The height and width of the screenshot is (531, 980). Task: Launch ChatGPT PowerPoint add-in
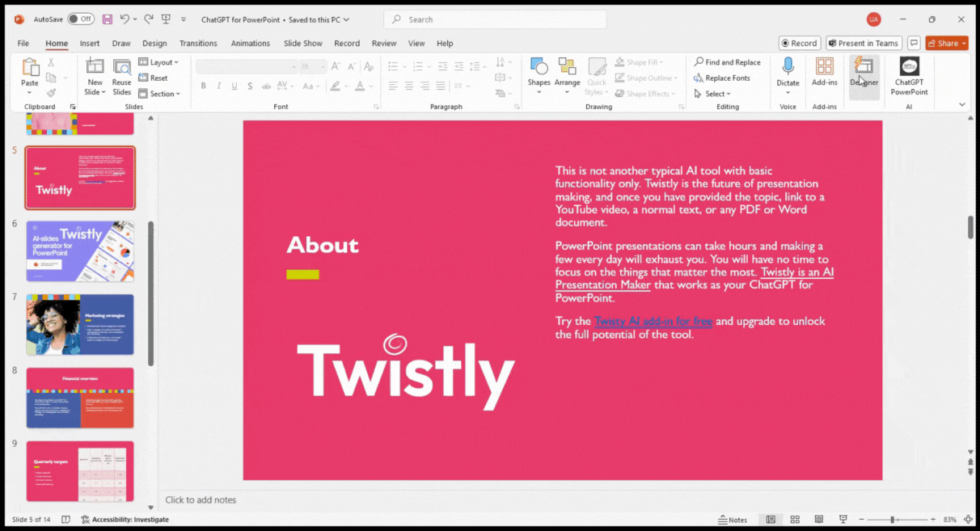pyautogui.click(x=910, y=77)
